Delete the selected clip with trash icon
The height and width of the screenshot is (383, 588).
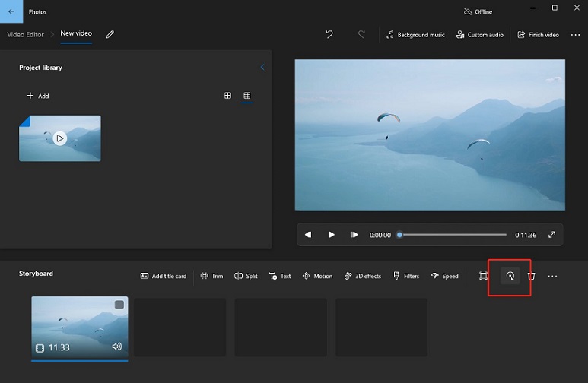(532, 276)
